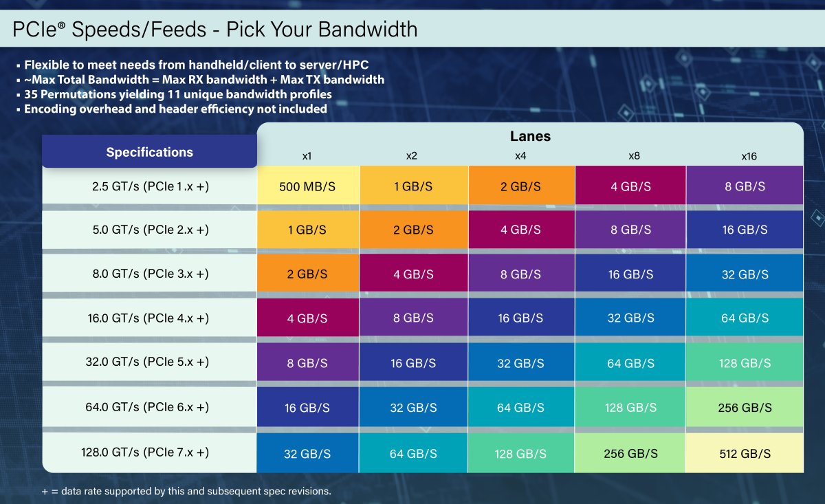Click the x1 lane column label
This screenshot has height=504, width=825.
(x=307, y=156)
